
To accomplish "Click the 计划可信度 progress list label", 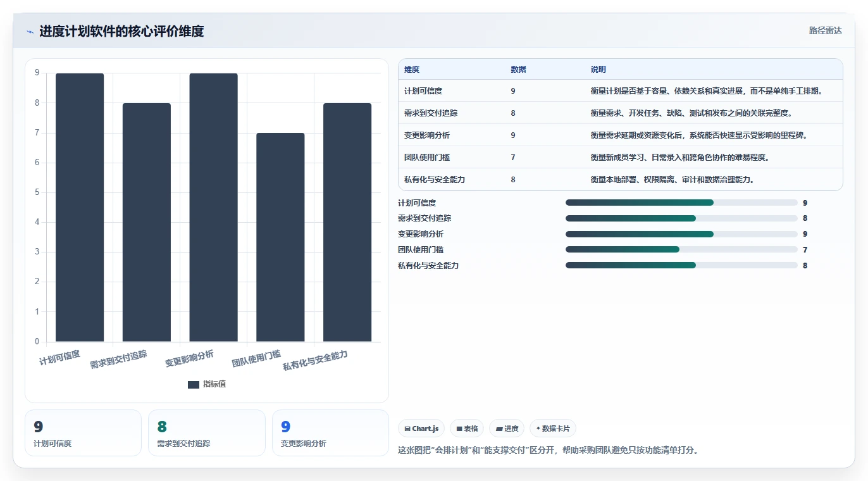I will tap(417, 203).
